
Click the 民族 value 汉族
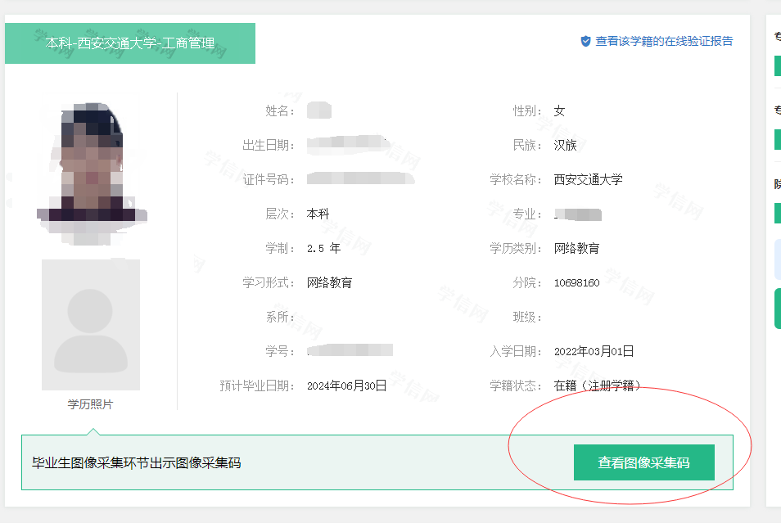pyautogui.click(x=565, y=145)
